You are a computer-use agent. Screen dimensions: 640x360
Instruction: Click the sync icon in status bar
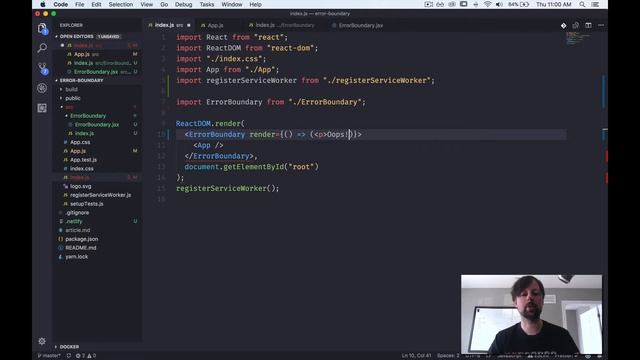(69, 356)
